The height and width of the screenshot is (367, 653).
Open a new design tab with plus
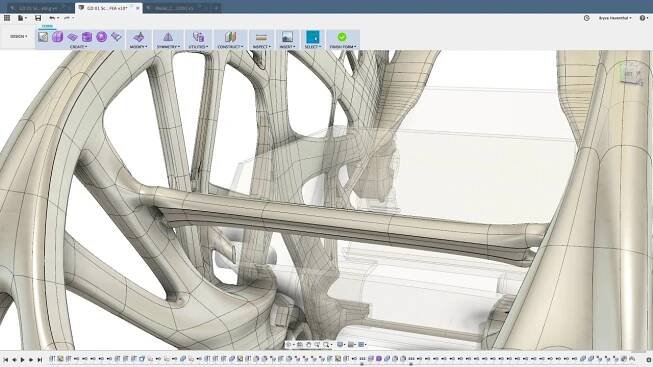(217, 8)
